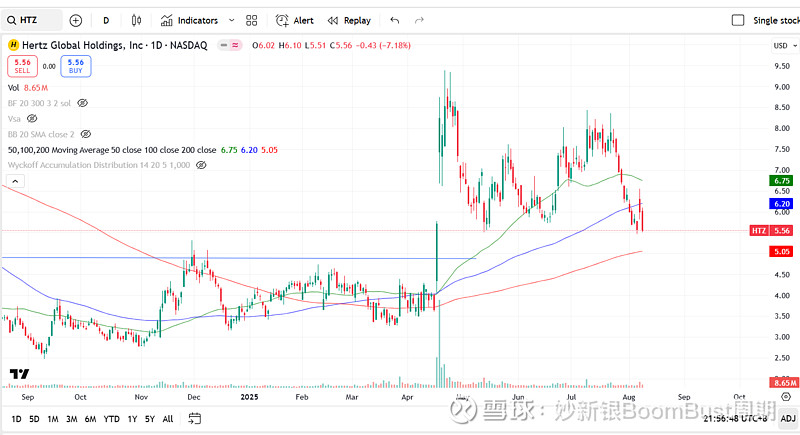Image resolution: width=800 pixels, height=435 pixels.
Task: Open the USD currency dropdown
Action: coord(785,45)
